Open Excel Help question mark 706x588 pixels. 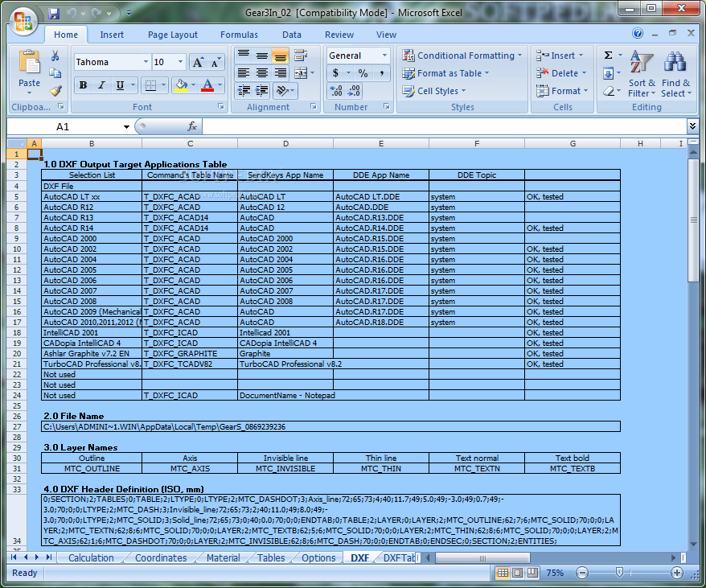[638, 33]
